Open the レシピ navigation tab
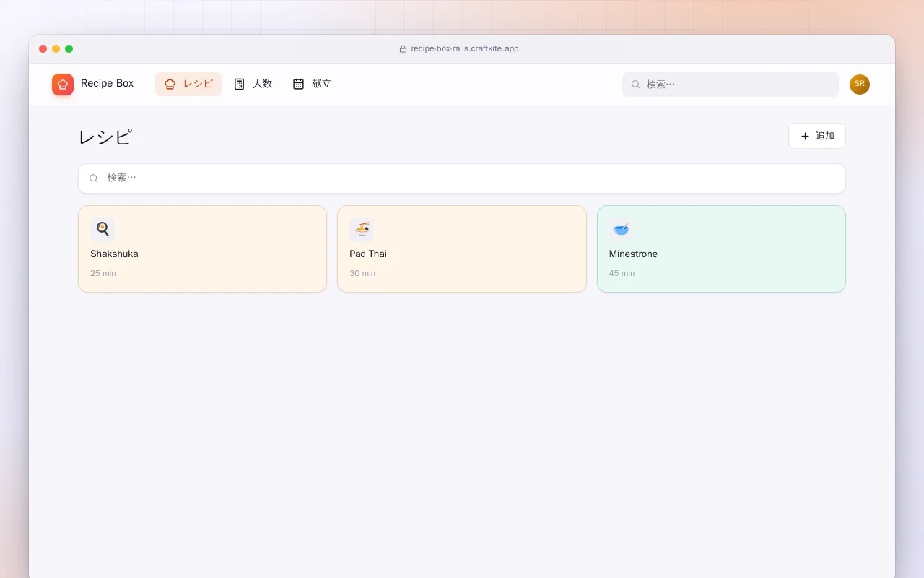 (x=188, y=84)
